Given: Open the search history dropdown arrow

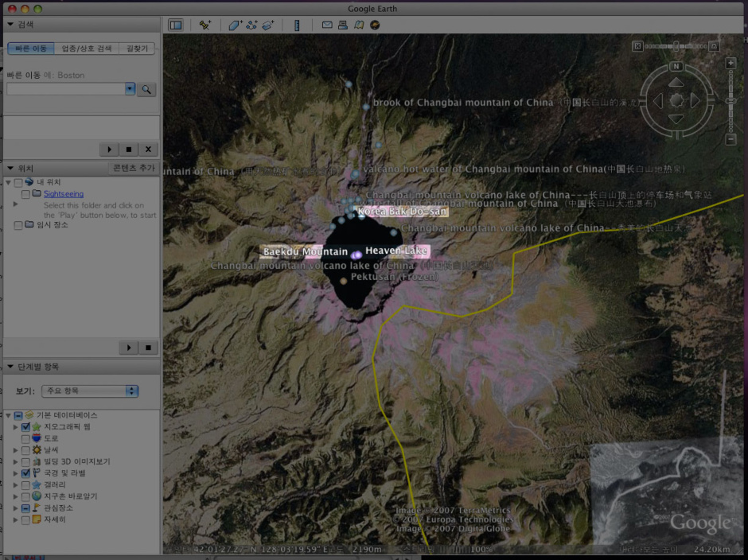Looking at the screenshot, I should pyautogui.click(x=130, y=89).
